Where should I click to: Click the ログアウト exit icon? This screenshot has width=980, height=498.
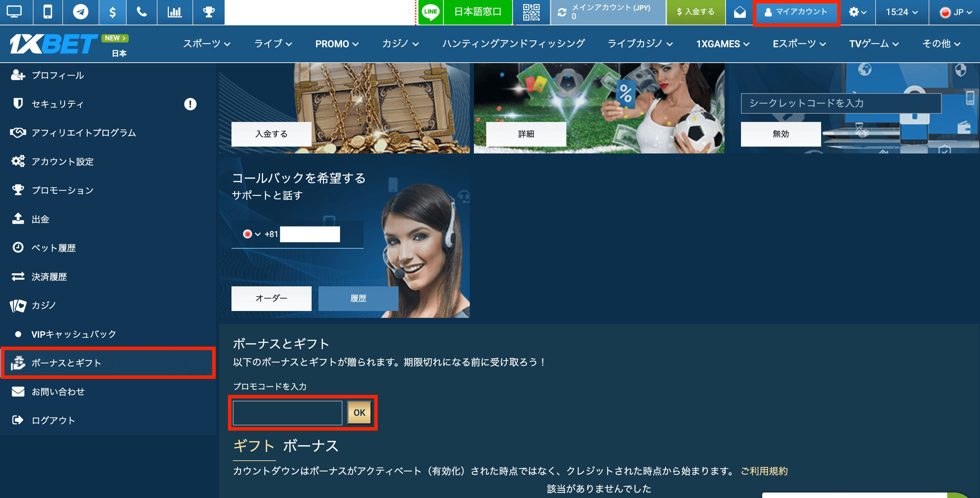17,420
